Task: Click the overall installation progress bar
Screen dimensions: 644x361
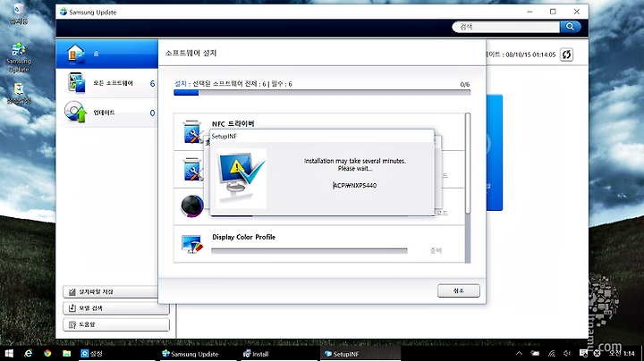Action: [322, 93]
